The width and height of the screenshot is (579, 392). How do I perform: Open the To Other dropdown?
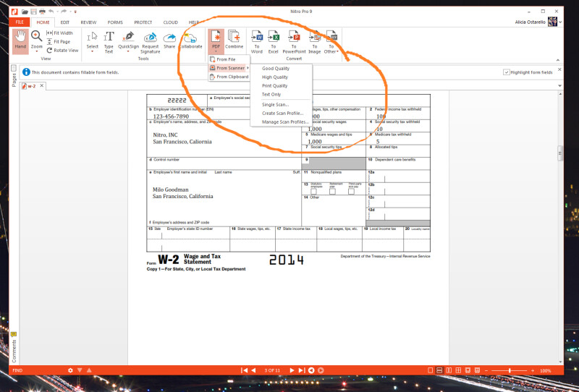tap(331, 42)
